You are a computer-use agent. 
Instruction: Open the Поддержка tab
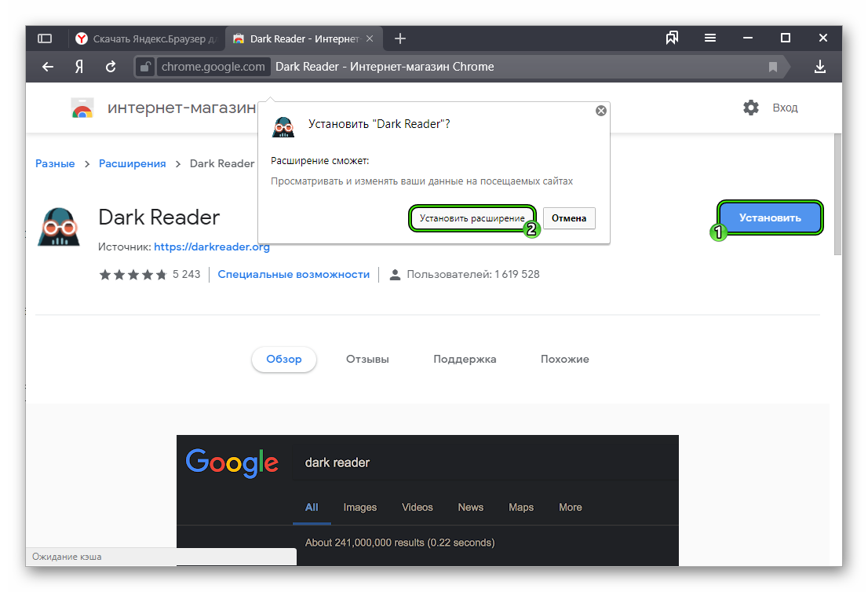(465, 359)
